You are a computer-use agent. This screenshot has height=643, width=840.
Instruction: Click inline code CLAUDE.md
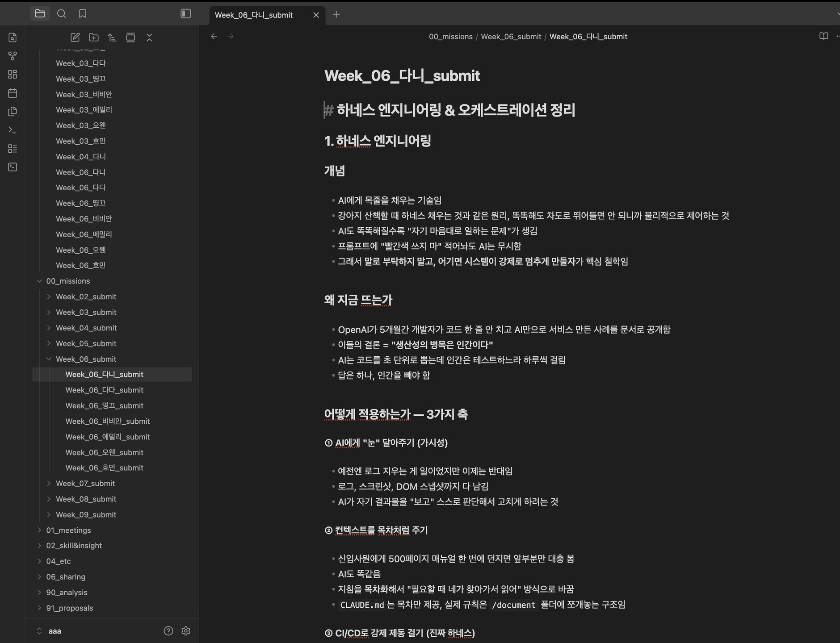[x=362, y=605]
